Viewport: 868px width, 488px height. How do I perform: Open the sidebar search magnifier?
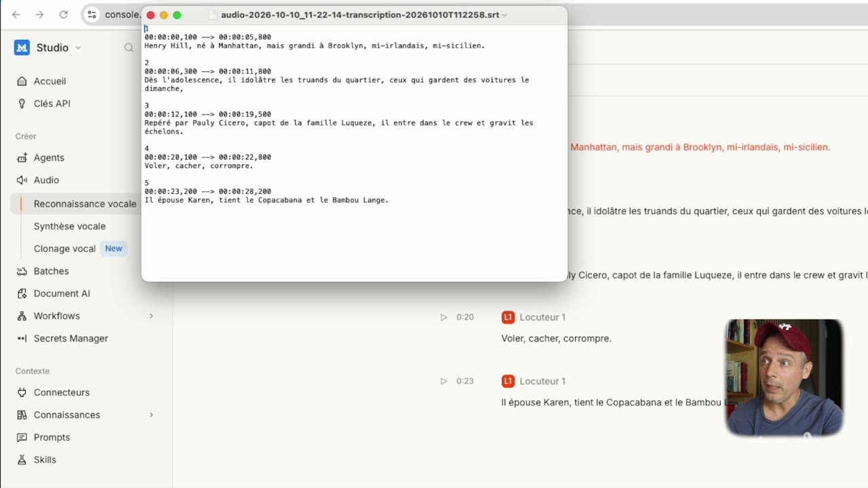[129, 47]
